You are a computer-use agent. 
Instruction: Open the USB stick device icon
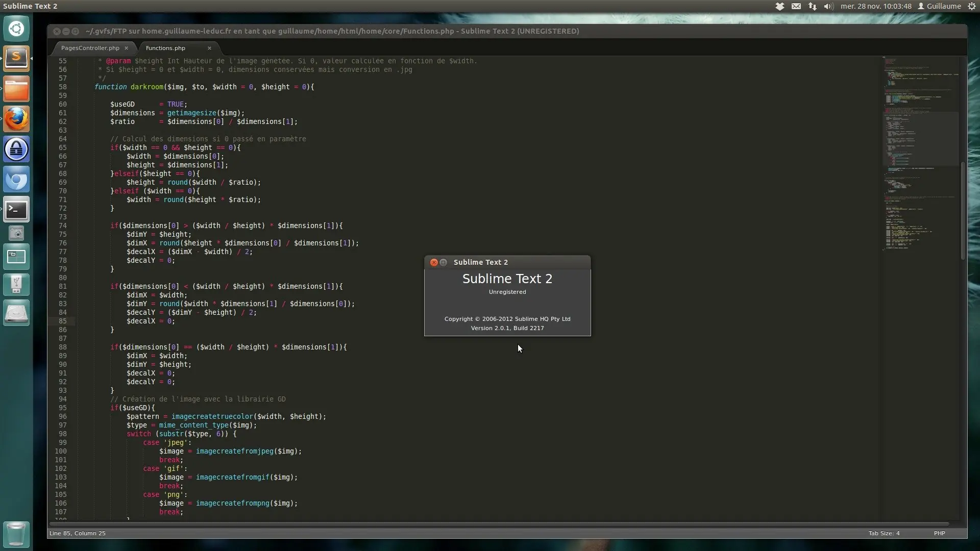click(16, 284)
